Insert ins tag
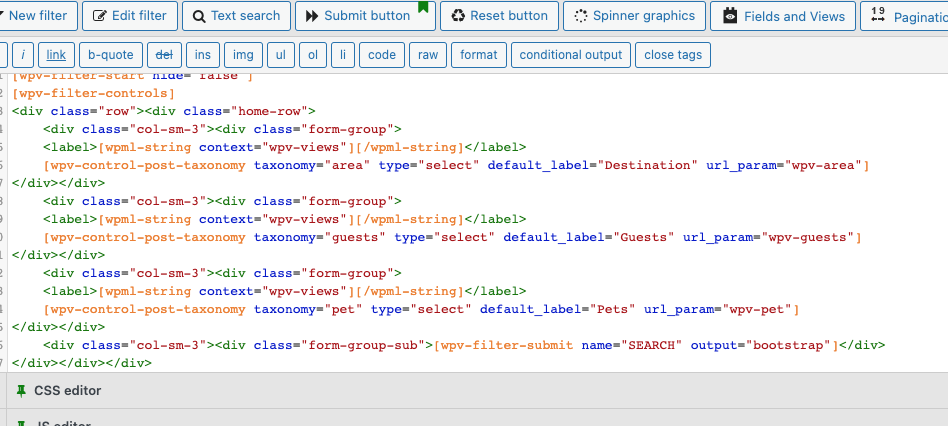Viewport: 948px width, 426px height. [203, 55]
